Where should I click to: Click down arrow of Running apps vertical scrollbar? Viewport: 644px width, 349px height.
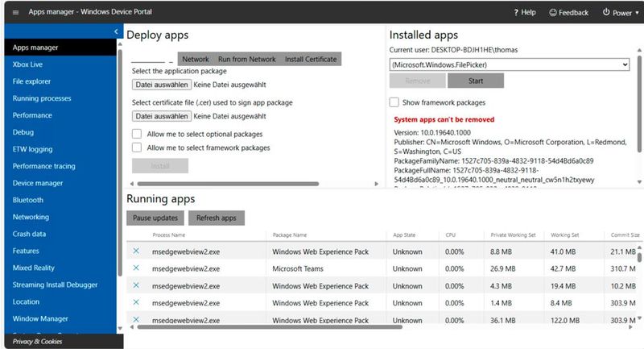point(639,318)
